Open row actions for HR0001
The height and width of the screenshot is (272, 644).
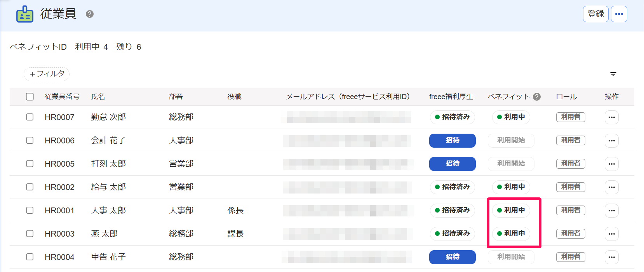point(612,210)
